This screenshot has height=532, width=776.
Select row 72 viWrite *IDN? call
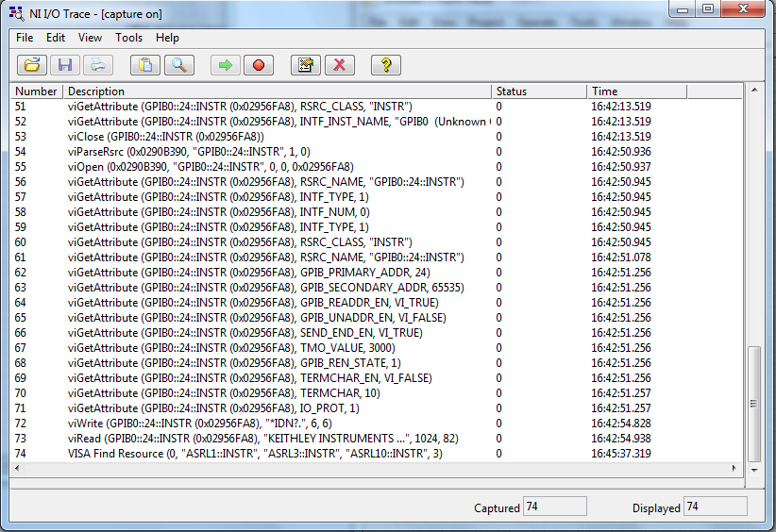point(376,424)
